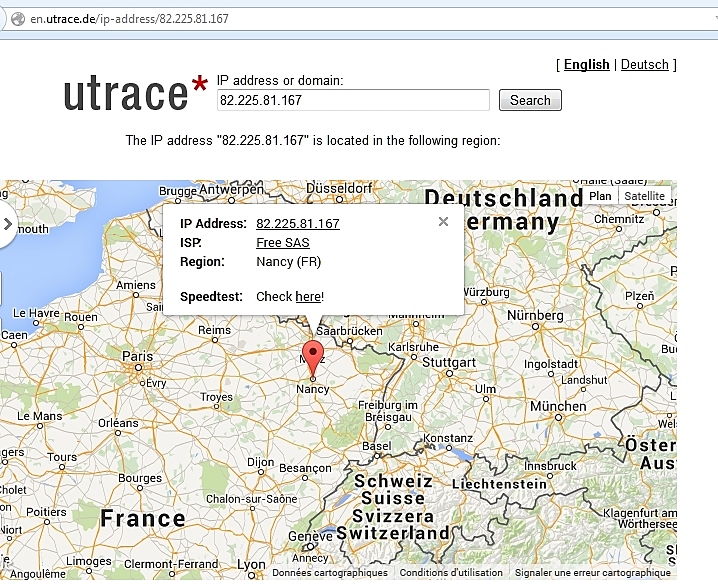Close the map info popup
The width and height of the screenshot is (718, 584).
(x=443, y=222)
